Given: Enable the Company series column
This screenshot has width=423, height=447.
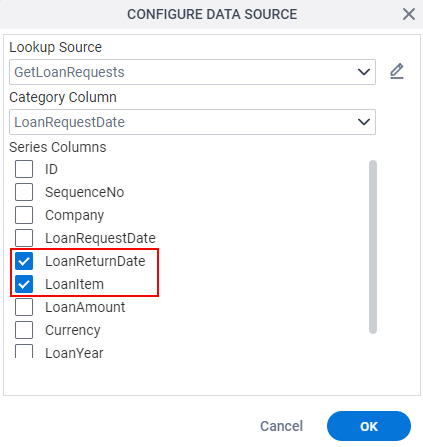Looking at the screenshot, I should (24, 215).
